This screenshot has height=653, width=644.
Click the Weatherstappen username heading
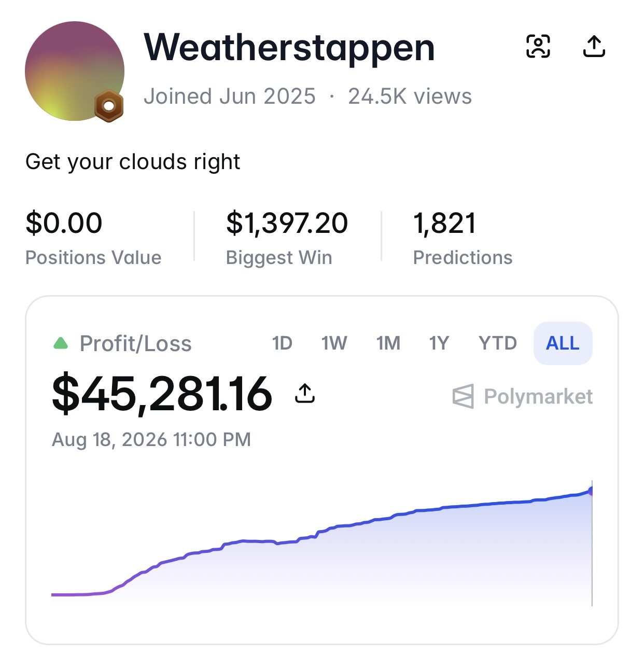(x=289, y=48)
